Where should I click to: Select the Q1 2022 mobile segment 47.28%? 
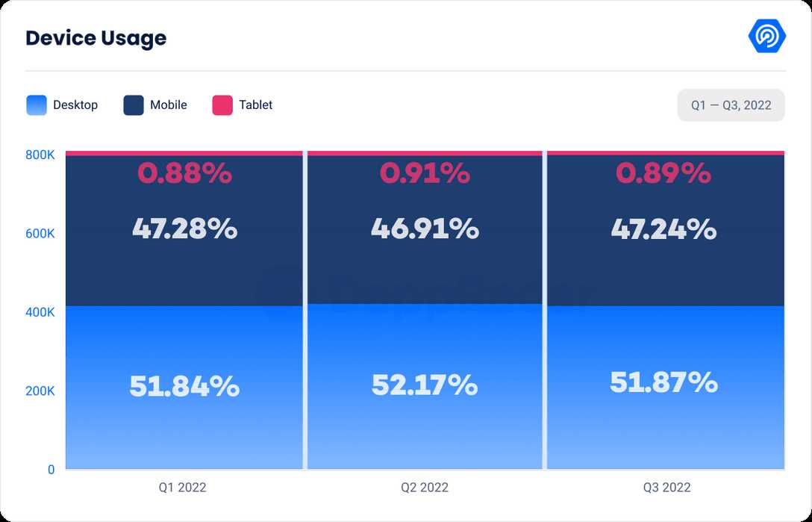tap(184, 229)
